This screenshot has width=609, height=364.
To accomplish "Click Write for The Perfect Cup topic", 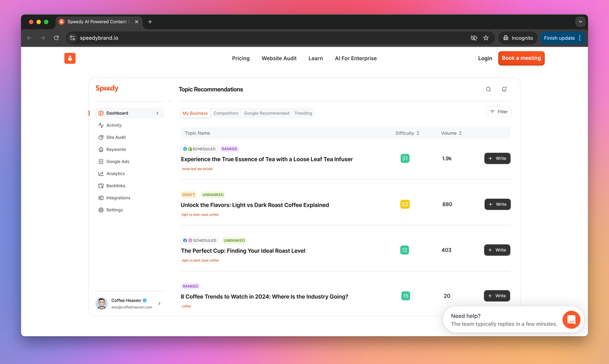I will tap(497, 250).
